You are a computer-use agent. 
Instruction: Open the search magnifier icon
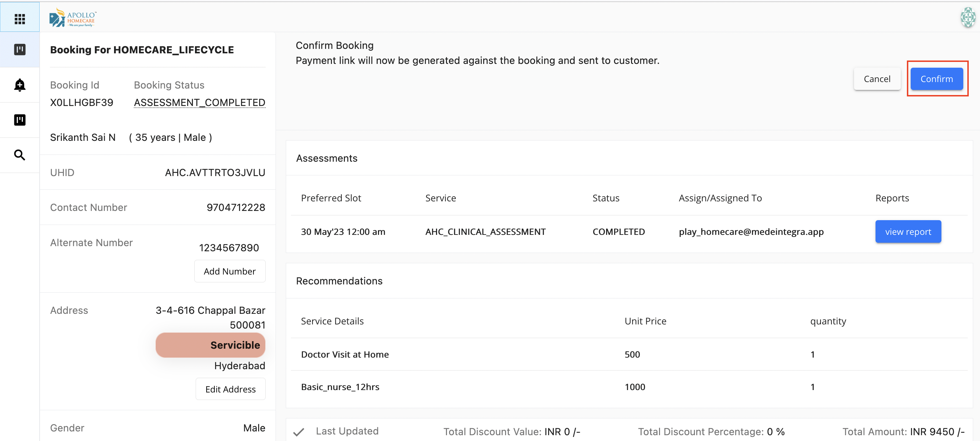tap(19, 155)
